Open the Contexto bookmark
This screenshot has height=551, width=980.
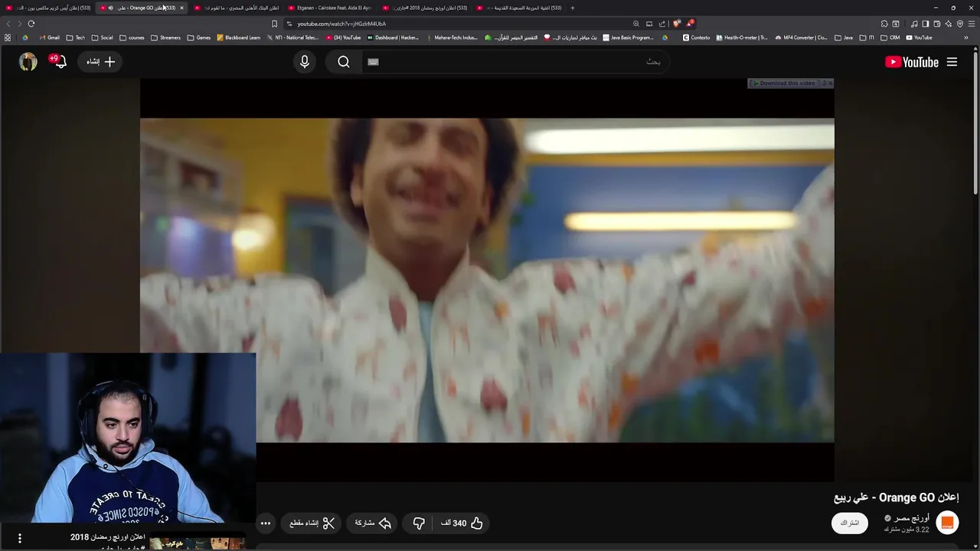click(696, 37)
